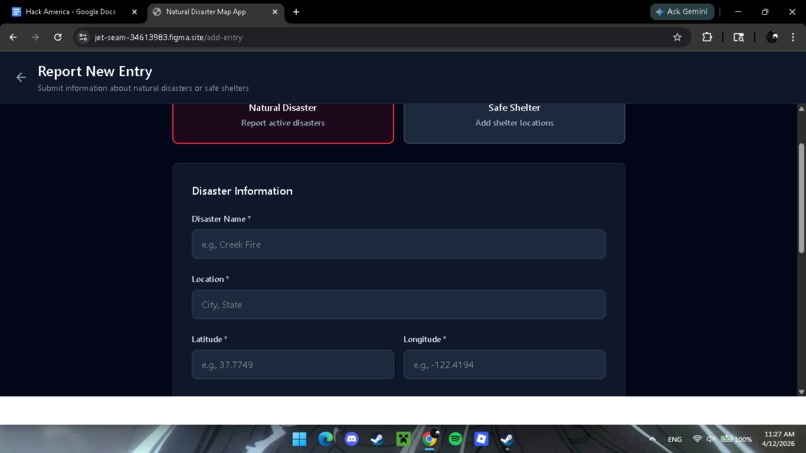Open Minecraft from the taskbar
Screen dimensions: 806x453
[x=404, y=439]
